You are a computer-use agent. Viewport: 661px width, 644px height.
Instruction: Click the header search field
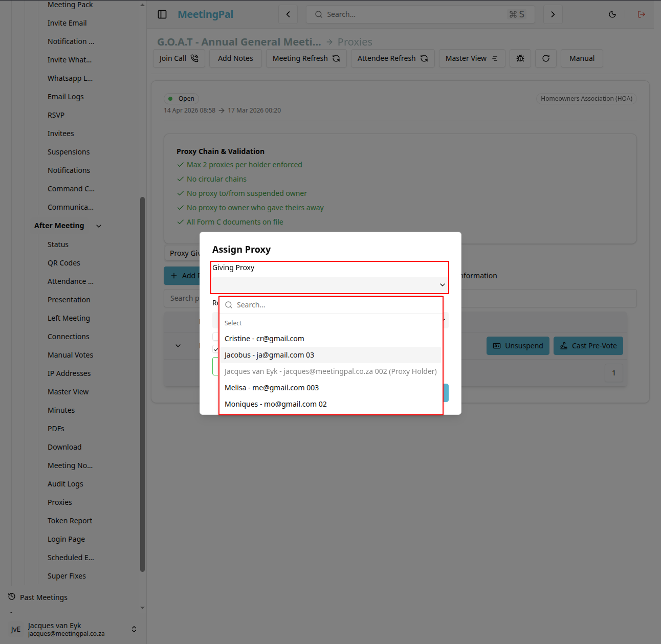point(421,14)
